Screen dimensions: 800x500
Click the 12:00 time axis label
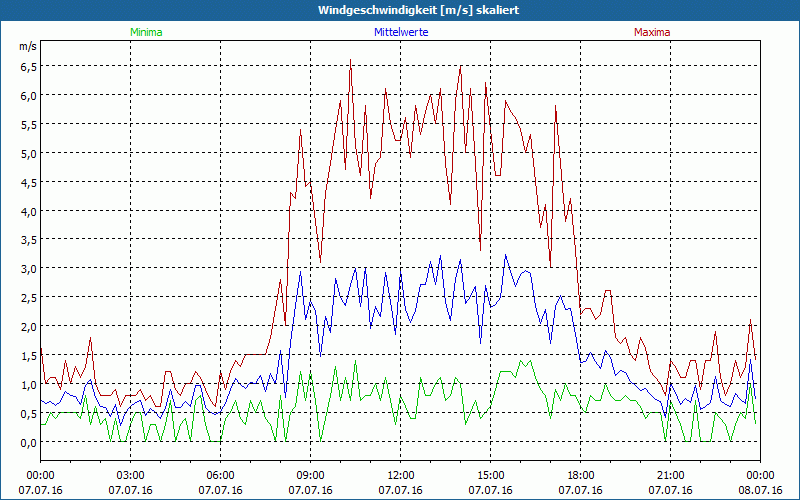tap(401, 476)
